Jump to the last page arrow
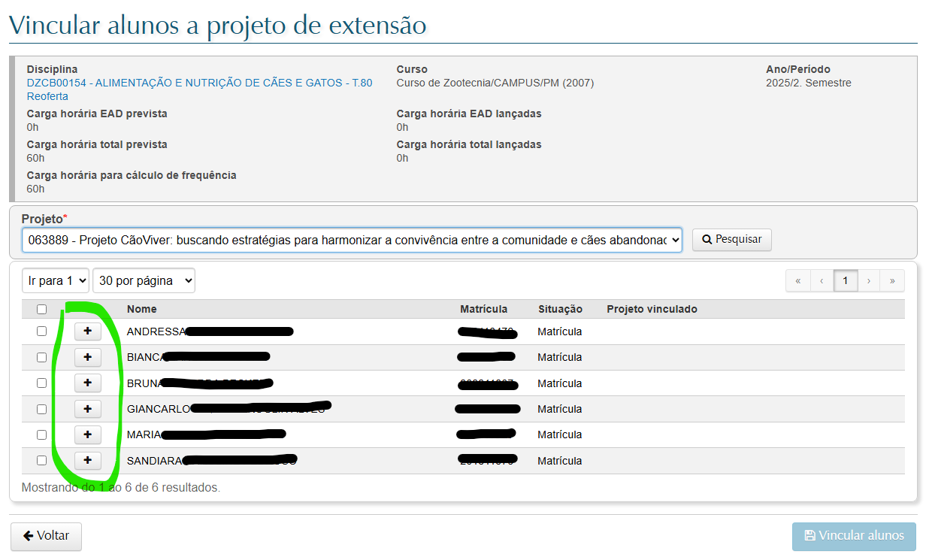The width and height of the screenshot is (929, 560). (892, 281)
